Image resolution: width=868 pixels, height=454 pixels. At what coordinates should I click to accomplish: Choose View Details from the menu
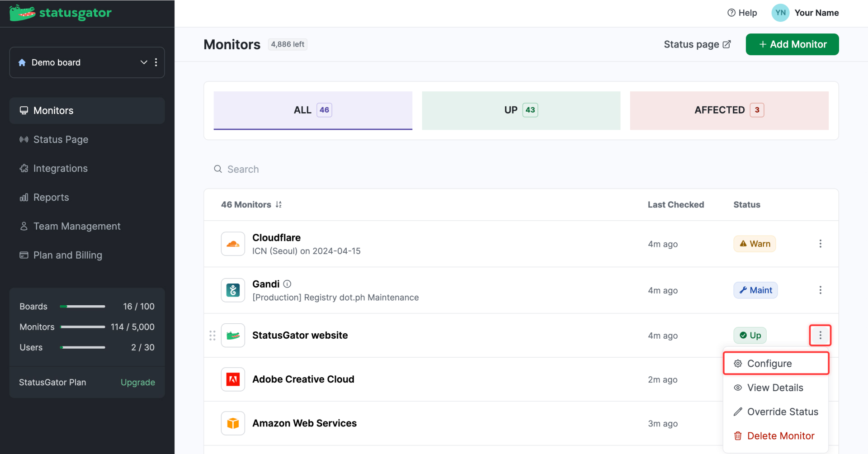776,388
